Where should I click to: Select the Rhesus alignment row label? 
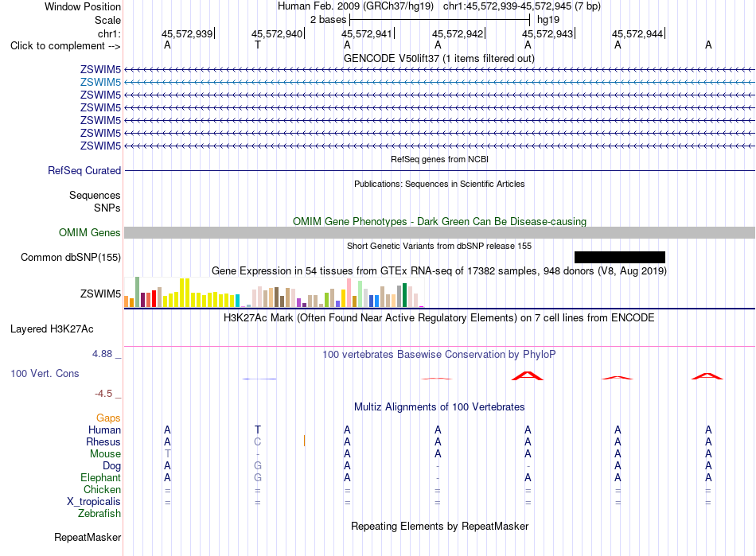tap(103, 441)
